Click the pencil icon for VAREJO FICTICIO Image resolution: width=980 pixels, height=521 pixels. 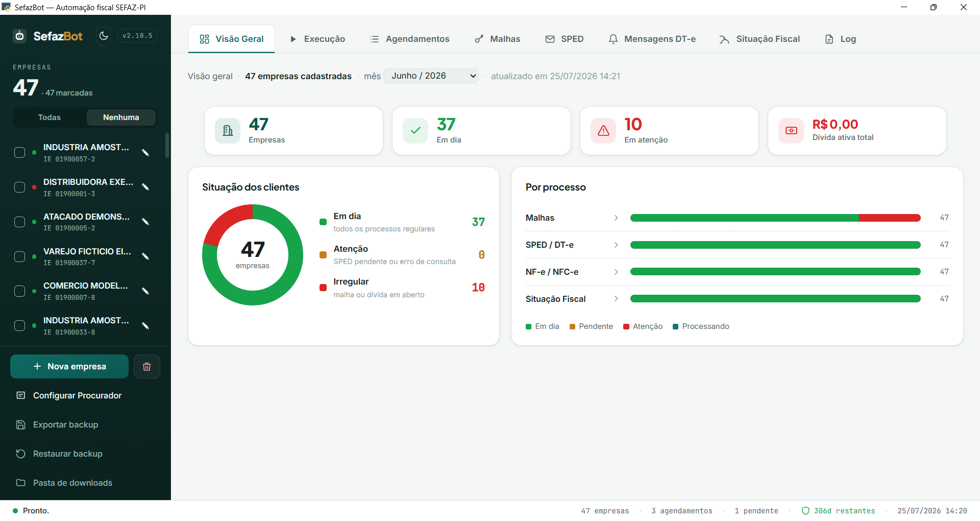click(145, 256)
